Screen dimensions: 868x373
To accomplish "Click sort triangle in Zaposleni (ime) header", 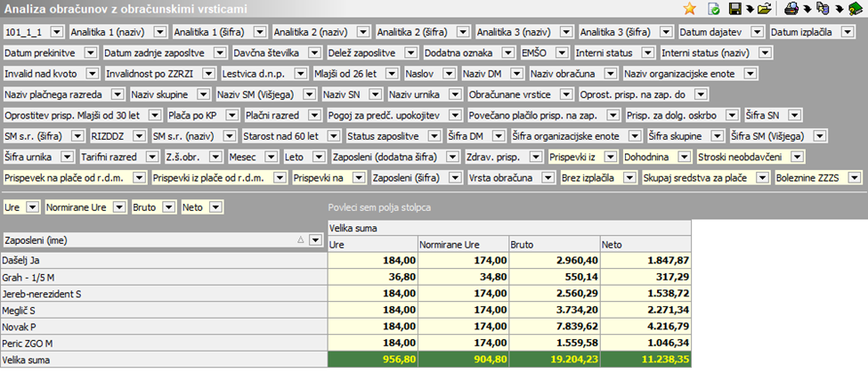I will tap(300, 240).
